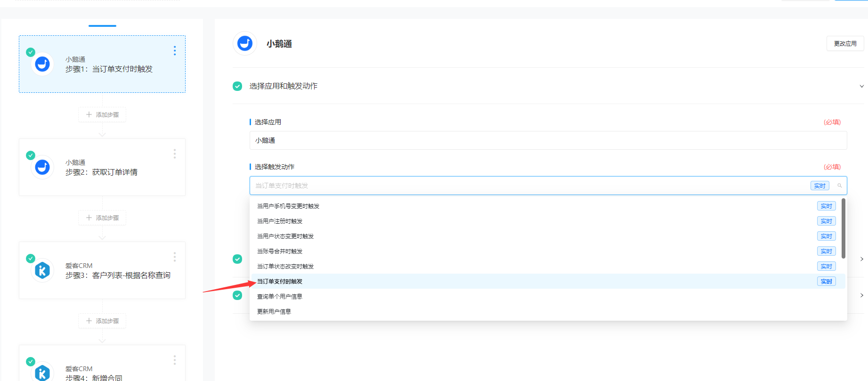
Task: Select 当订单状态改变时触发 option
Action: 548,267
